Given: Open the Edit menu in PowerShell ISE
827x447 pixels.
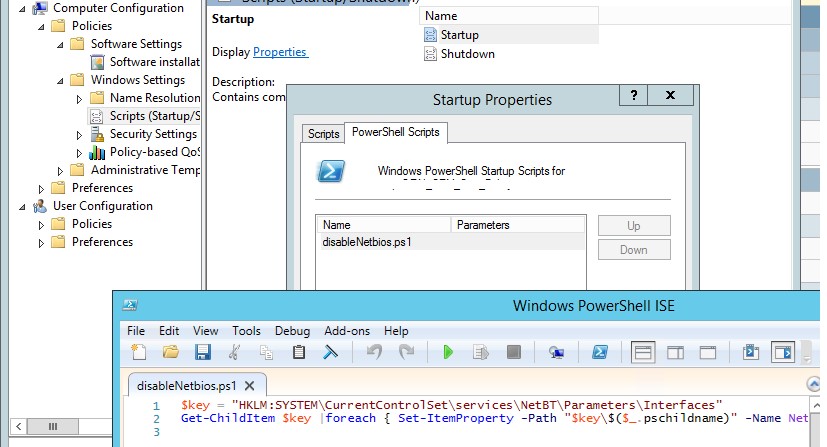Looking at the screenshot, I should click(x=169, y=331).
